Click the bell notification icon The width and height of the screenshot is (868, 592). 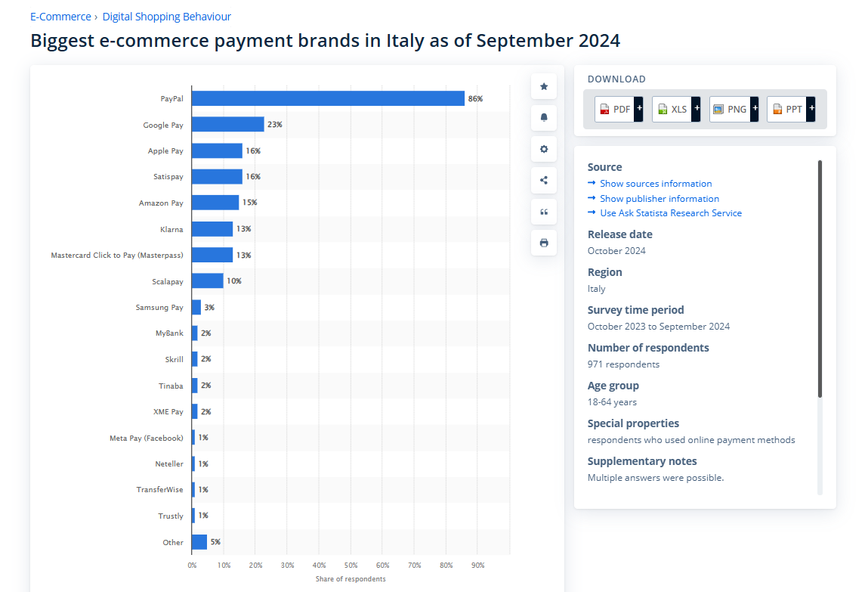(544, 117)
